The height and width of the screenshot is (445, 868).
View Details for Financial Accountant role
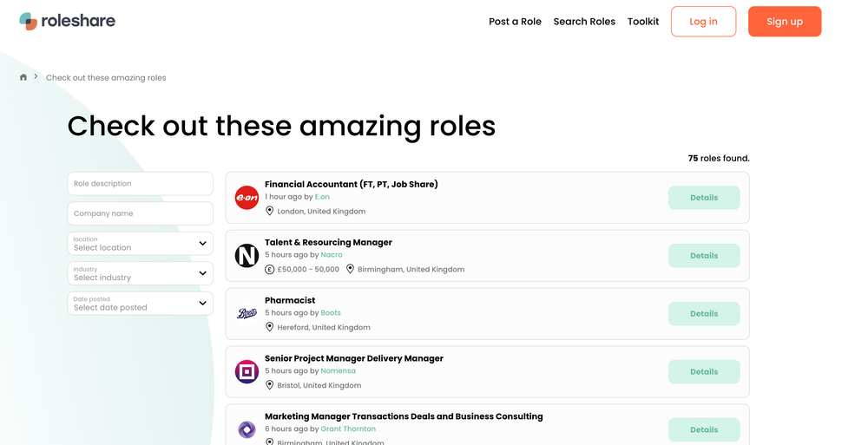tap(704, 198)
